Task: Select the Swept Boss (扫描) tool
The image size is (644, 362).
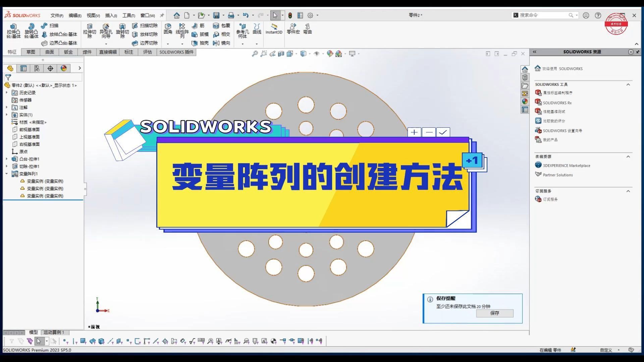Action: coord(50,25)
